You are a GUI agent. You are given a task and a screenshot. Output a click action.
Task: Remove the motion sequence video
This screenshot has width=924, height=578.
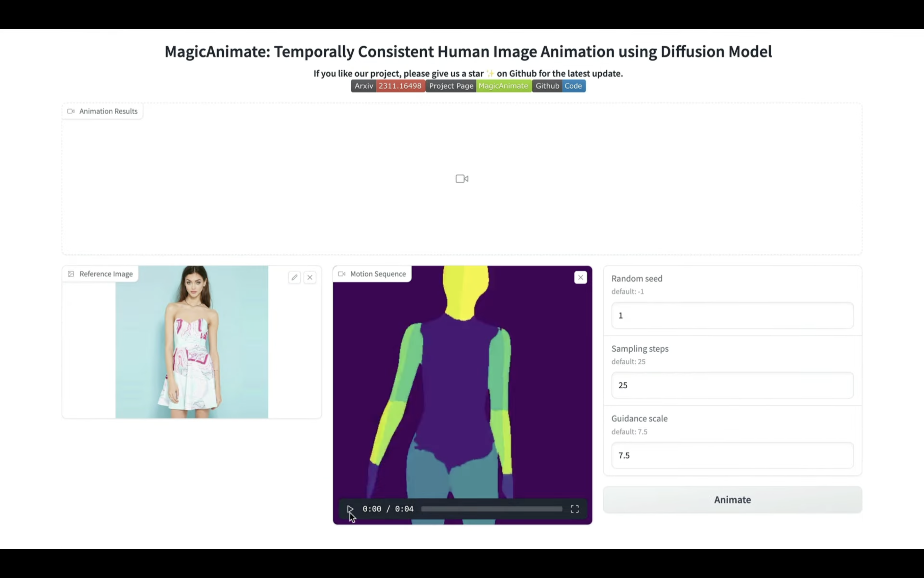click(580, 277)
